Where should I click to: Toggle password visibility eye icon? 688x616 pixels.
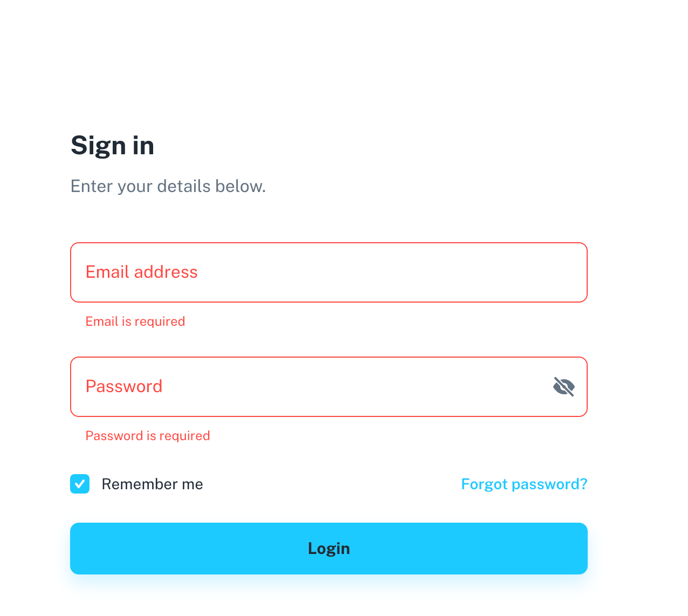click(563, 387)
